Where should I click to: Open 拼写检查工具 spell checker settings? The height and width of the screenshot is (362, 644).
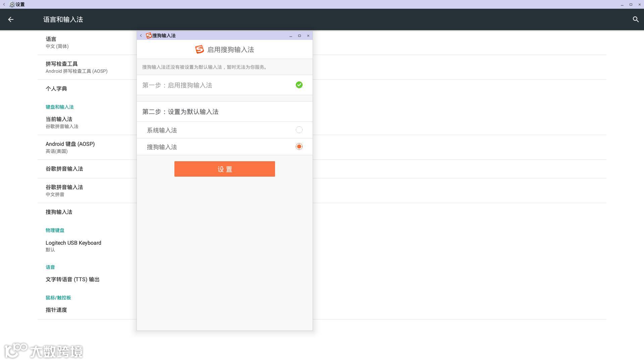click(x=76, y=67)
